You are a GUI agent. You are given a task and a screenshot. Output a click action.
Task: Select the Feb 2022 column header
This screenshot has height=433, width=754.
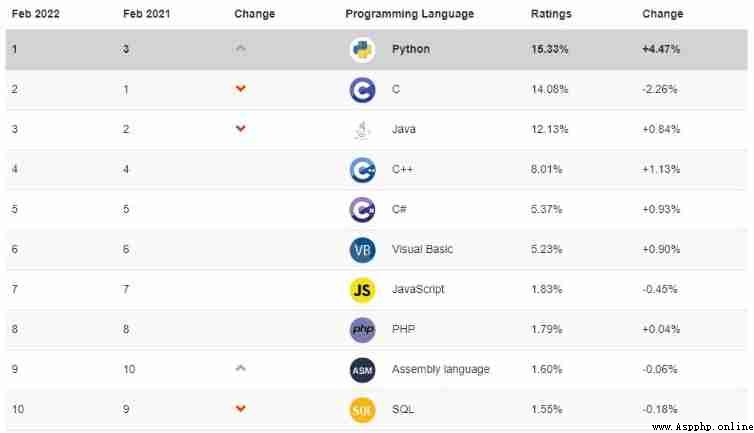click(x=36, y=14)
